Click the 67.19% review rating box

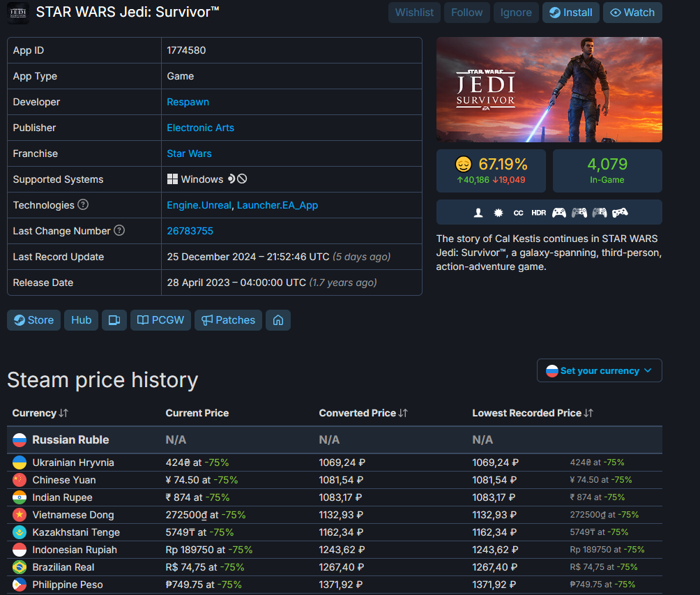[491, 171]
